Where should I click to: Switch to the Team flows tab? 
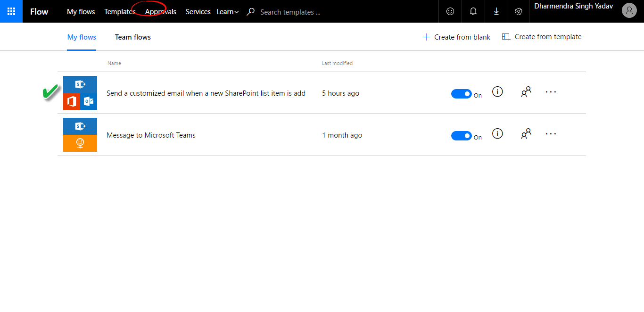[x=133, y=37]
